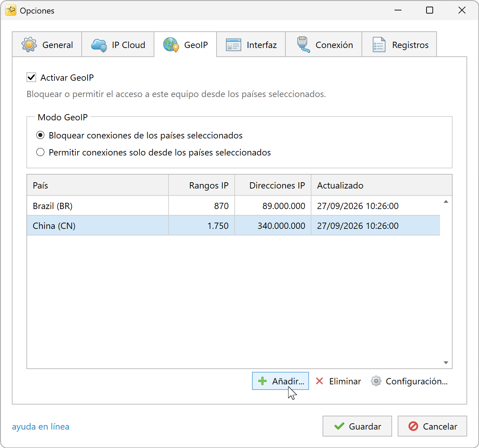Click the scroll down arrow of country list
Screen dimensions: 479x448
(446, 363)
